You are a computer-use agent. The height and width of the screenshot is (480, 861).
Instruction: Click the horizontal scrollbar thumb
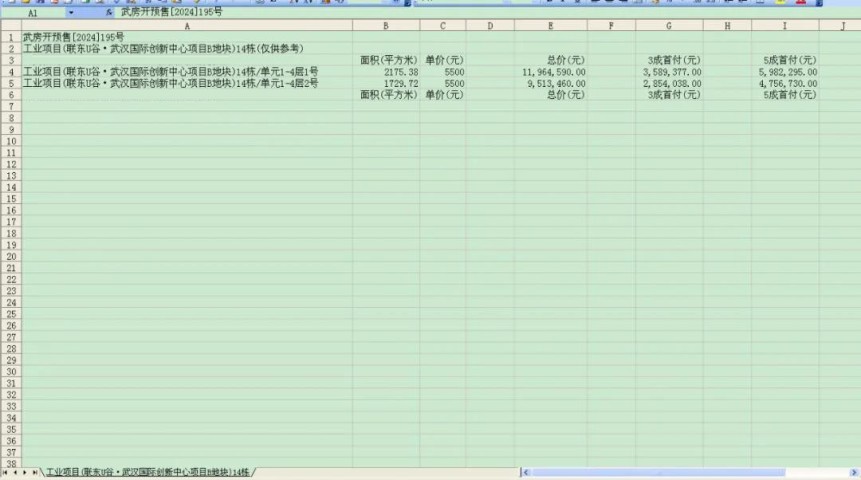click(x=658, y=472)
